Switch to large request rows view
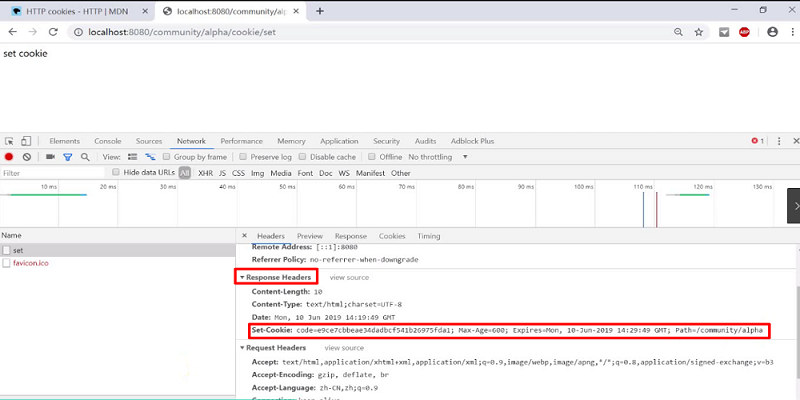The image size is (800, 400). [x=133, y=157]
